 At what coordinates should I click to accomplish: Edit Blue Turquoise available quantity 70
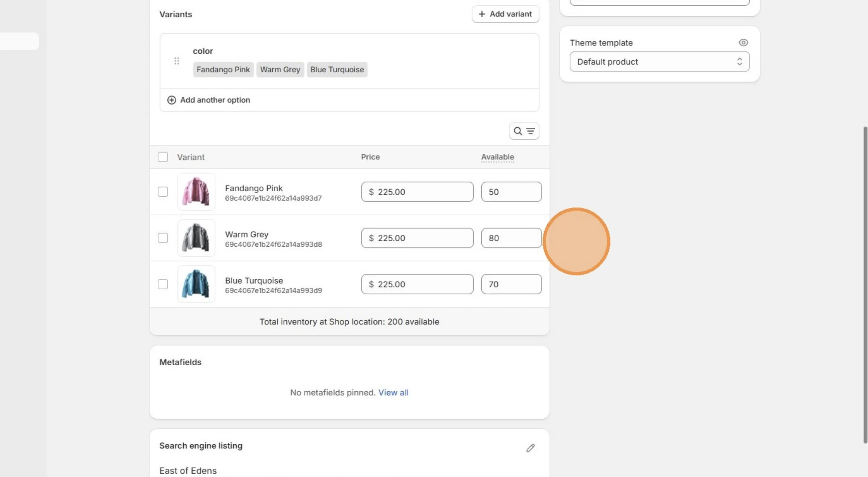pos(511,284)
